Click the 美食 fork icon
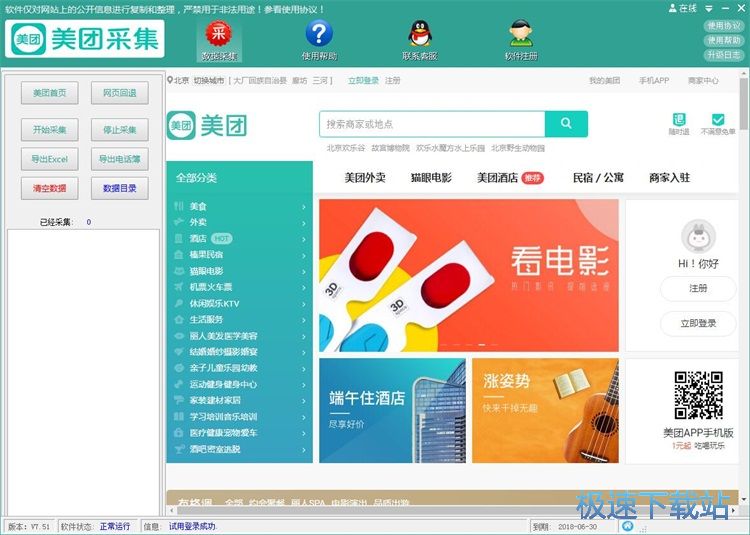Image resolution: width=750 pixels, height=535 pixels. (x=179, y=206)
